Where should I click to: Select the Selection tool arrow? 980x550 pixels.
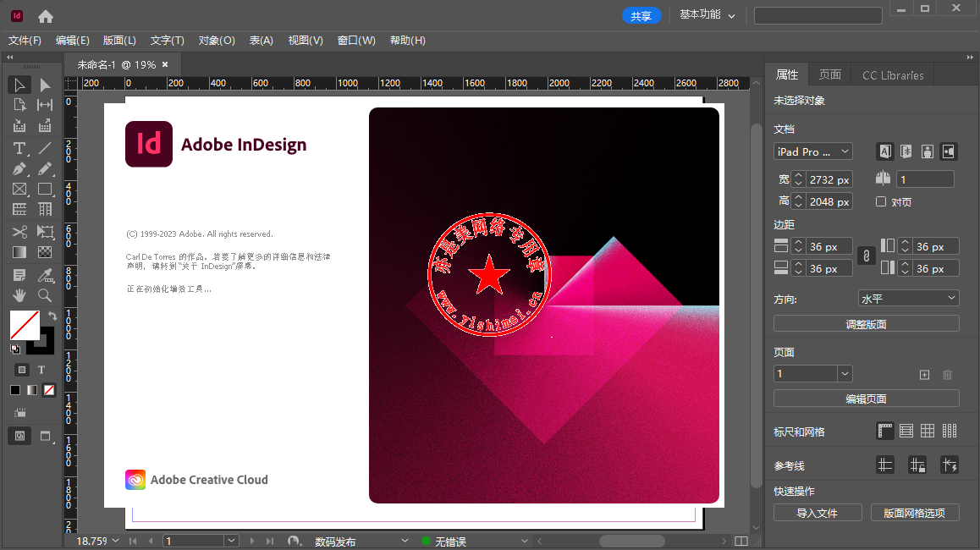point(19,85)
